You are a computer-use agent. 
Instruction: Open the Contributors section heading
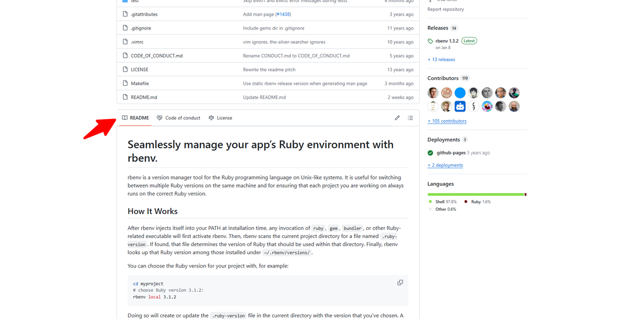[x=443, y=78]
